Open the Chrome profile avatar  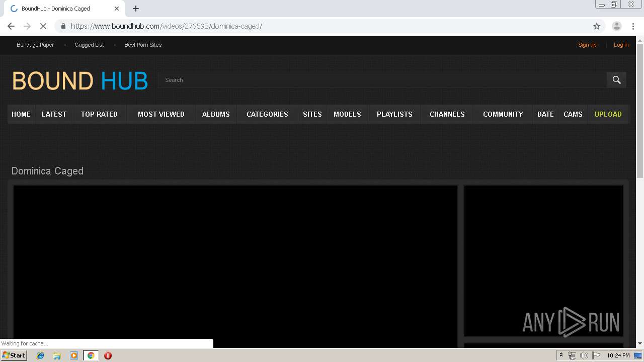[616, 26]
